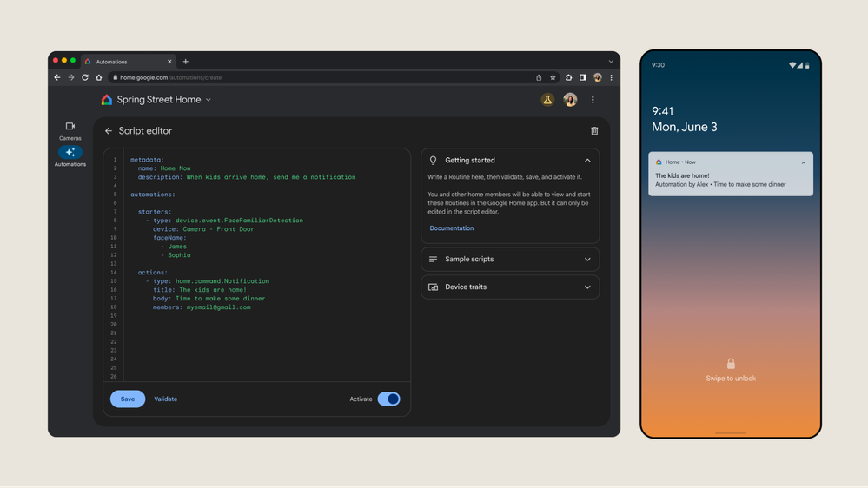Screen dimensions: 868x488
Task: Click the Google Home logo
Action: 106,100
